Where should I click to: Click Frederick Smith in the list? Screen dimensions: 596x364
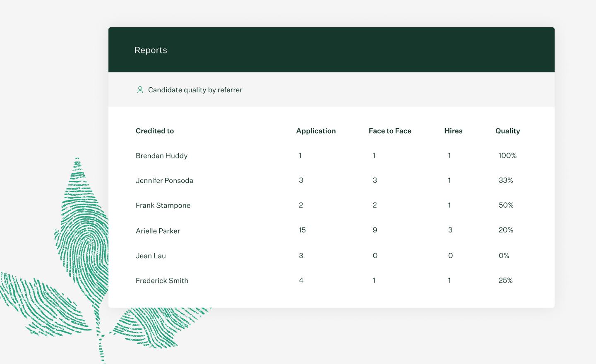(162, 280)
